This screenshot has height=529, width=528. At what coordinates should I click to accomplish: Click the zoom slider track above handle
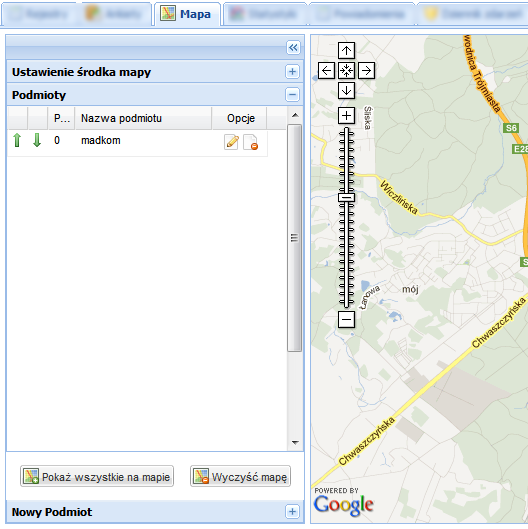tap(346, 160)
